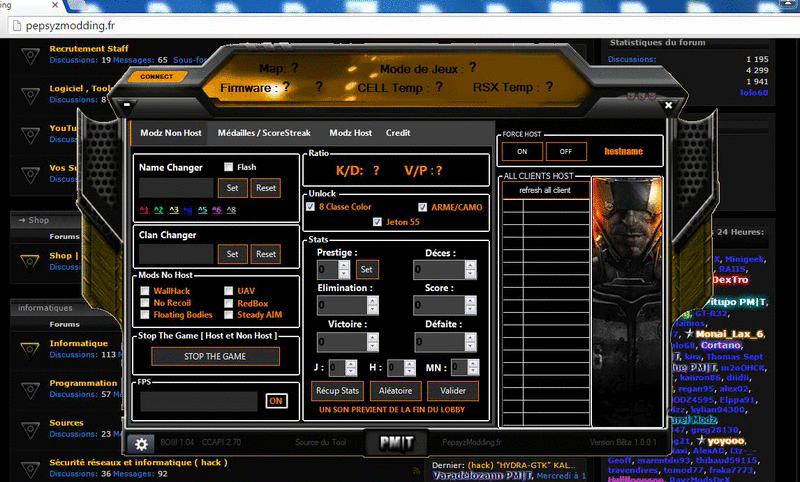Click the PM|T logo in the footer

(396, 443)
